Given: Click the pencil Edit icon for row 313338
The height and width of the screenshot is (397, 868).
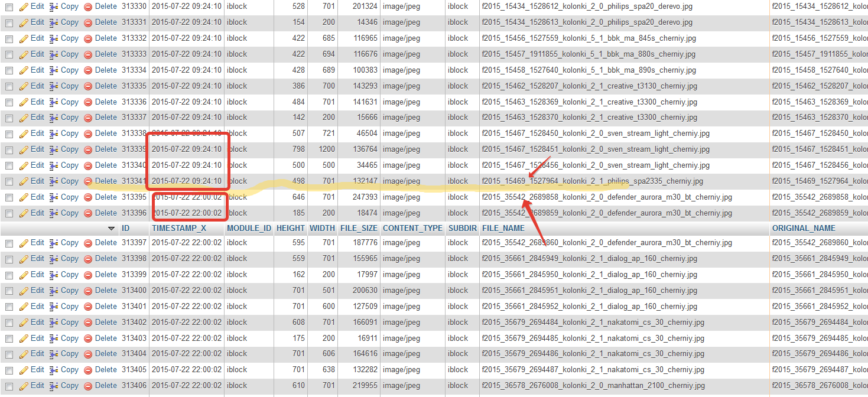Looking at the screenshot, I should [24, 134].
